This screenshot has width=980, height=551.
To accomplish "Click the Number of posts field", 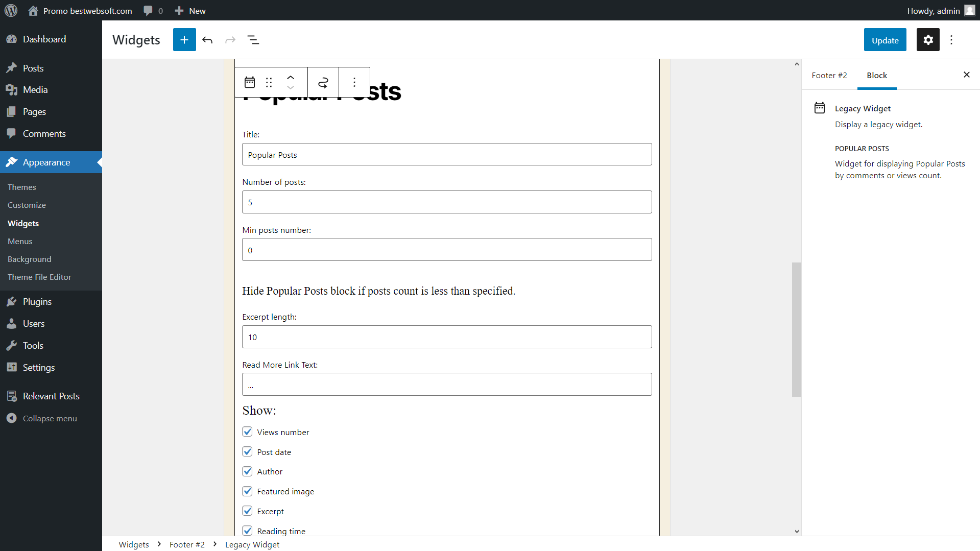I will (447, 202).
